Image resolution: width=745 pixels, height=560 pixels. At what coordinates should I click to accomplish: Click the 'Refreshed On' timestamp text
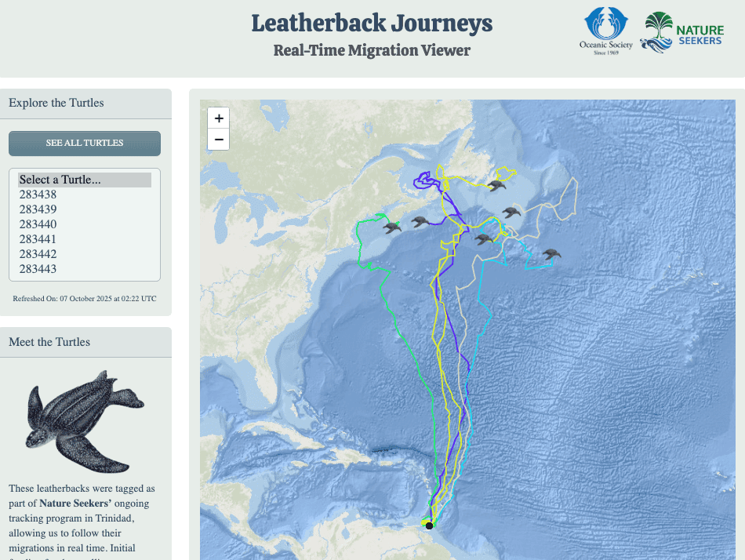point(84,298)
